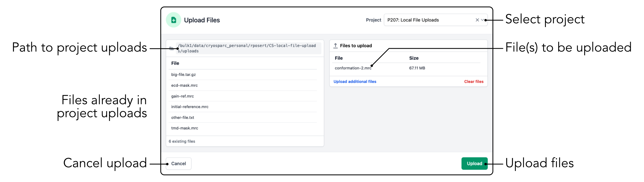This screenshot has width=644, height=182.
Task: Click the upload arrow icon in Files to upload
Action: pos(335,46)
